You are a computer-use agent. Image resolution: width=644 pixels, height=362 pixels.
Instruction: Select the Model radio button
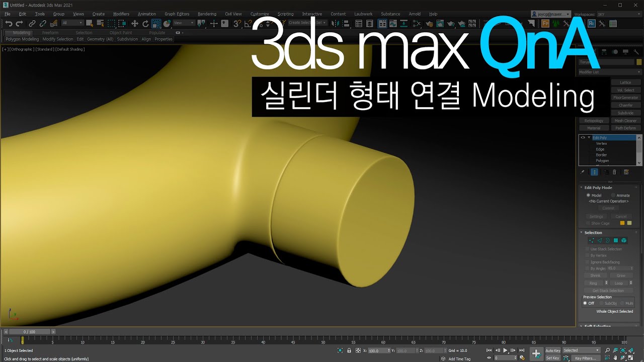[588, 195]
